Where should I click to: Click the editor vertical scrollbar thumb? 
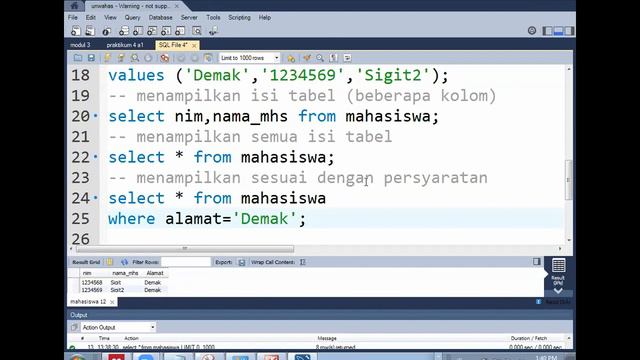568,180
